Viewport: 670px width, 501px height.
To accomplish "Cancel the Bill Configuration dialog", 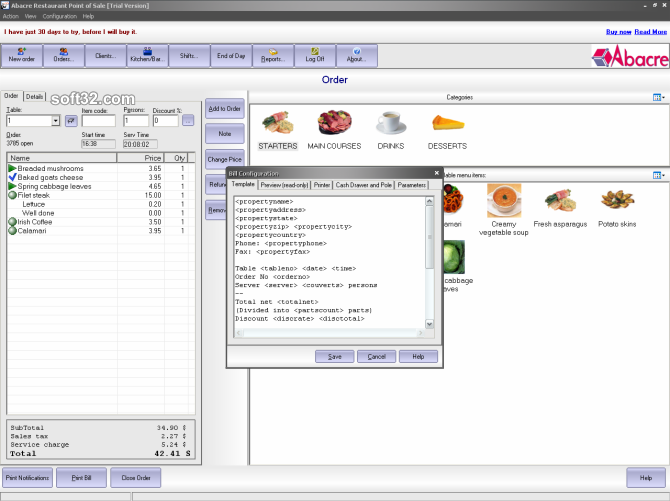I will 376,357.
